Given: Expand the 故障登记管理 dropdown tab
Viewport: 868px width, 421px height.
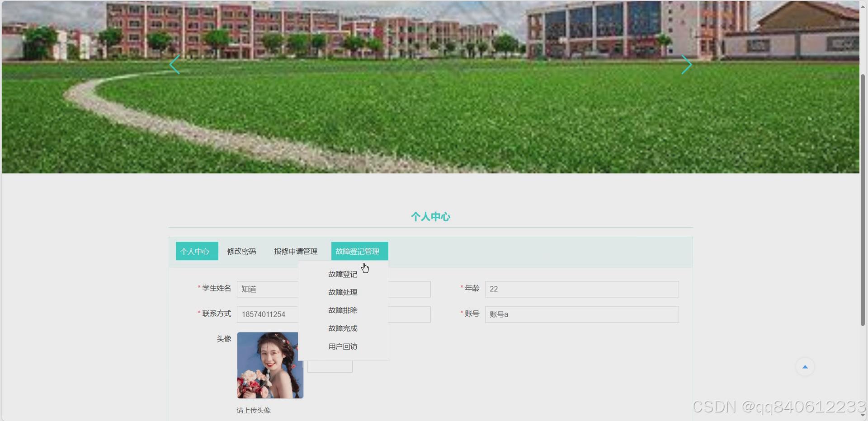Looking at the screenshot, I should [x=360, y=251].
